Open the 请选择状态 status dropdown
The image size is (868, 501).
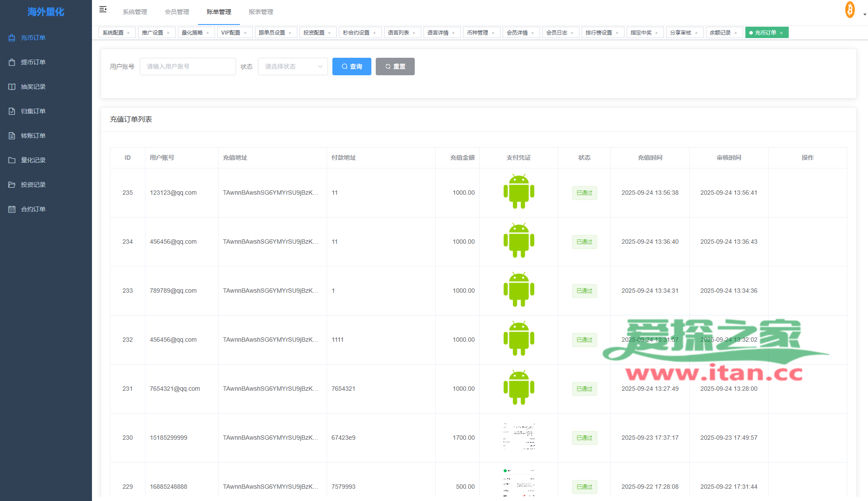pos(293,67)
